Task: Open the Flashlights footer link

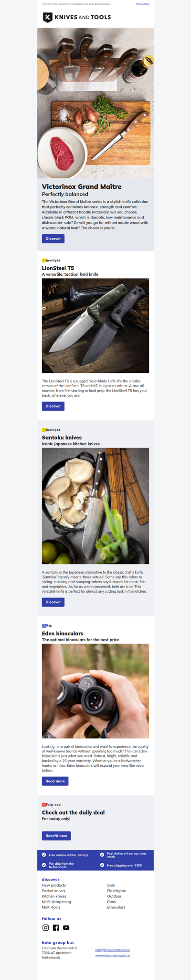Action: pyautogui.click(x=117, y=891)
